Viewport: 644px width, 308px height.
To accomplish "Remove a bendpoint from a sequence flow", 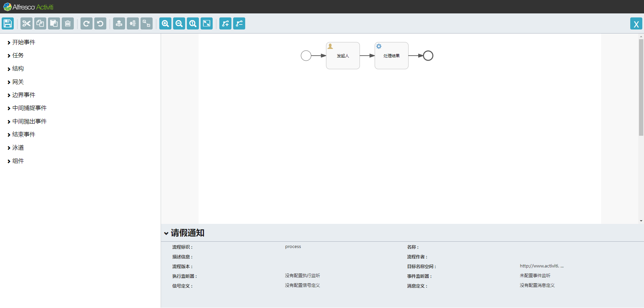I will tap(239, 23).
